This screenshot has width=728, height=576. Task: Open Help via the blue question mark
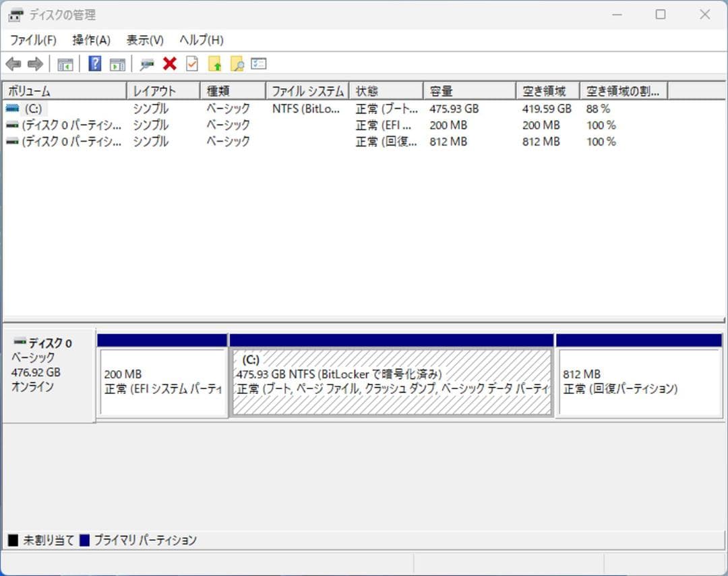[x=95, y=63]
